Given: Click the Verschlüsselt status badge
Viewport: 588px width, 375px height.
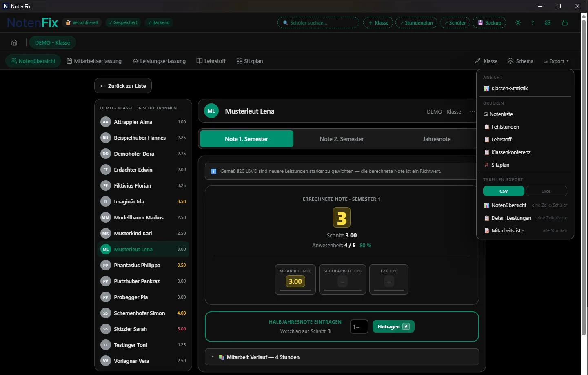Looking at the screenshot, I should pos(82,22).
